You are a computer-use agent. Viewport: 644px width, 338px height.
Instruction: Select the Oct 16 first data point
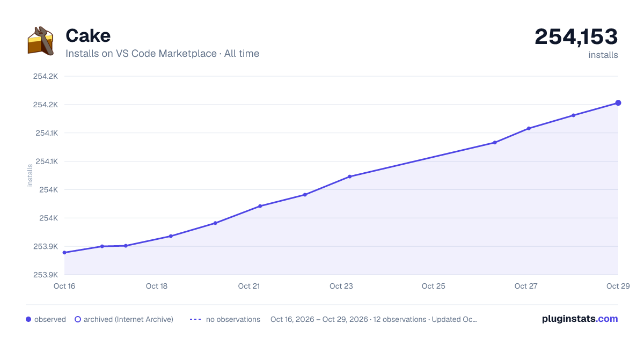[x=64, y=253]
